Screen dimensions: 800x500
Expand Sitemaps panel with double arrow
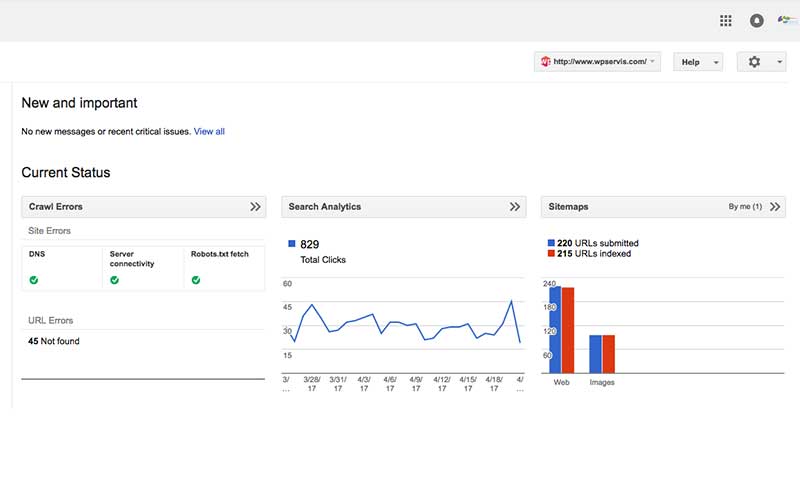pyautogui.click(x=775, y=207)
